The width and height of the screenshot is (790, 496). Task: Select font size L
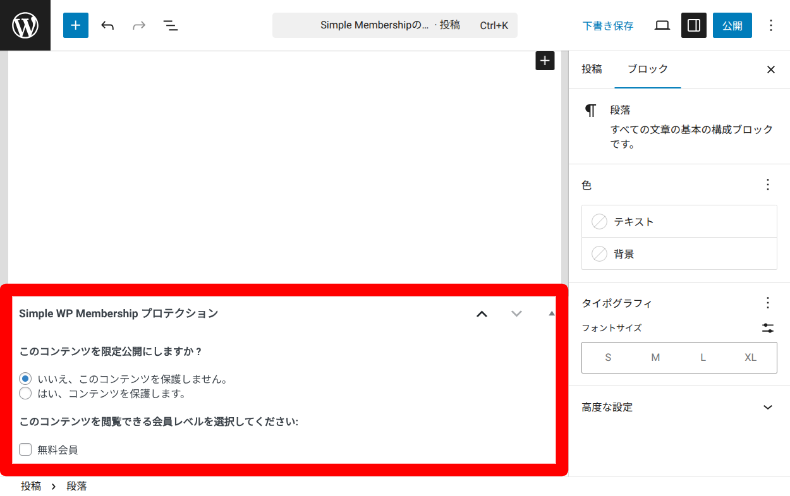click(x=703, y=357)
